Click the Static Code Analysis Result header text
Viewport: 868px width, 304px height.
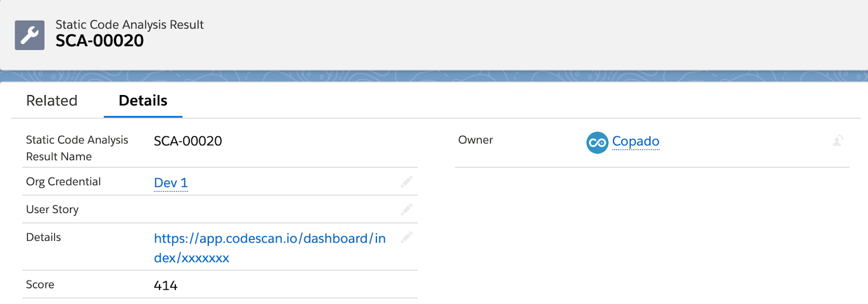[x=130, y=24]
